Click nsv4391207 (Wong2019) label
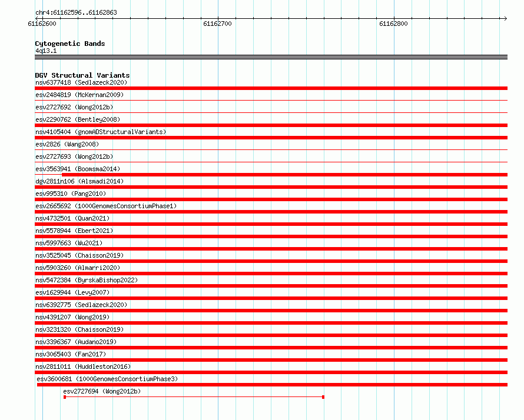The width and height of the screenshot is (524, 420). 72,317
